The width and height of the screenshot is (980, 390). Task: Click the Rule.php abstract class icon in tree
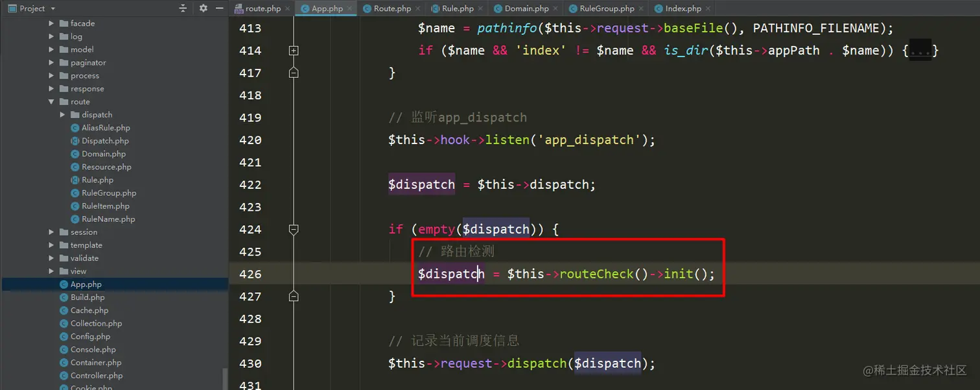click(x=75, y=180)
